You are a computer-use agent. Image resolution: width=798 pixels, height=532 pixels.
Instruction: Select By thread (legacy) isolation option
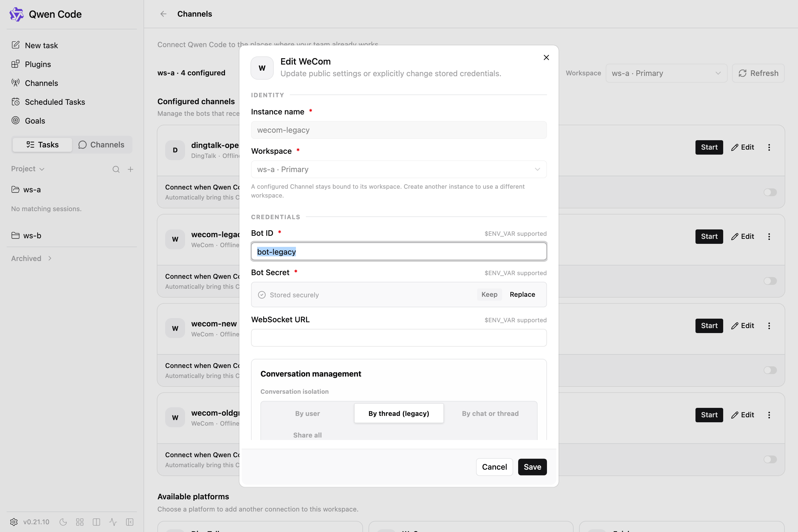point(399,413)
